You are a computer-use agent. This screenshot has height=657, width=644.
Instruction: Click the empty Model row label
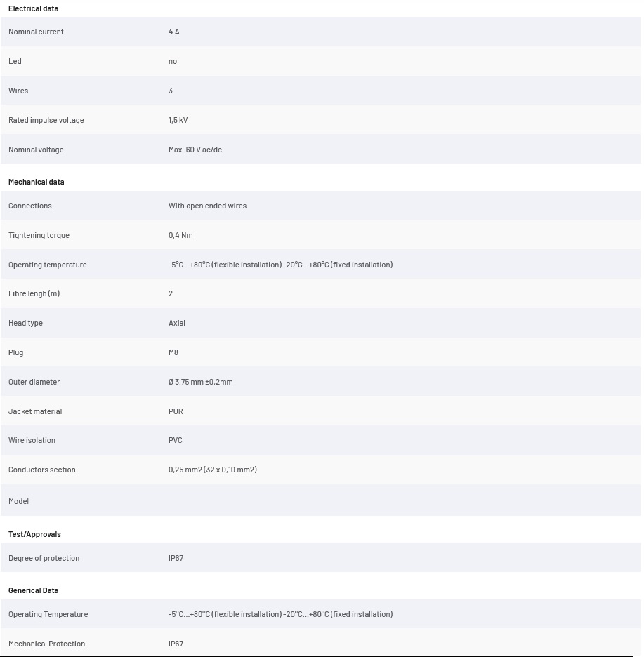[18, 501]
